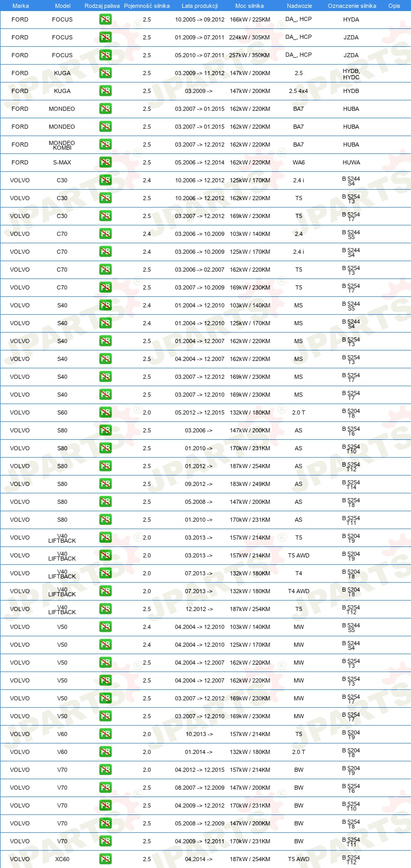
Task: Click body cell T4 AWD
Action: [299, 591]
